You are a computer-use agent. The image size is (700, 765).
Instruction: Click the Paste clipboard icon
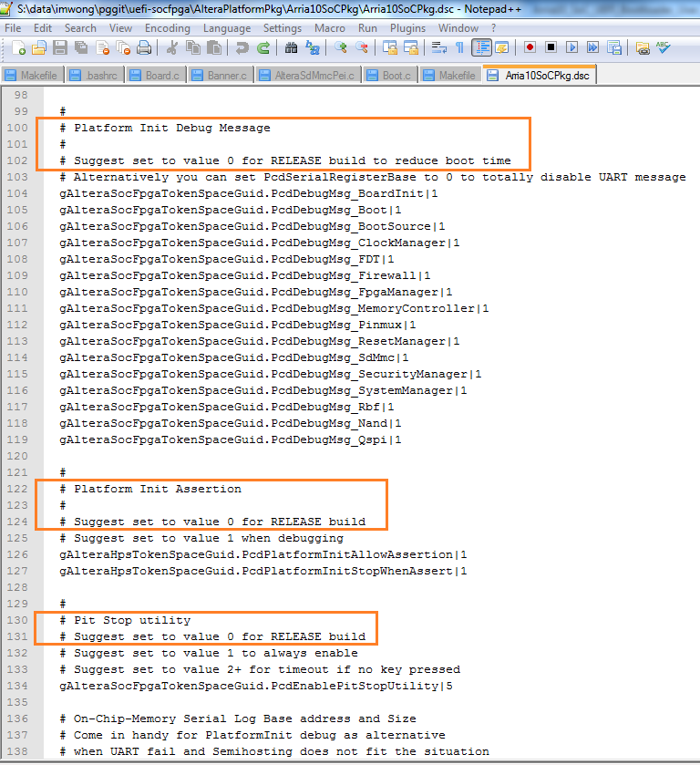[214, 47]
